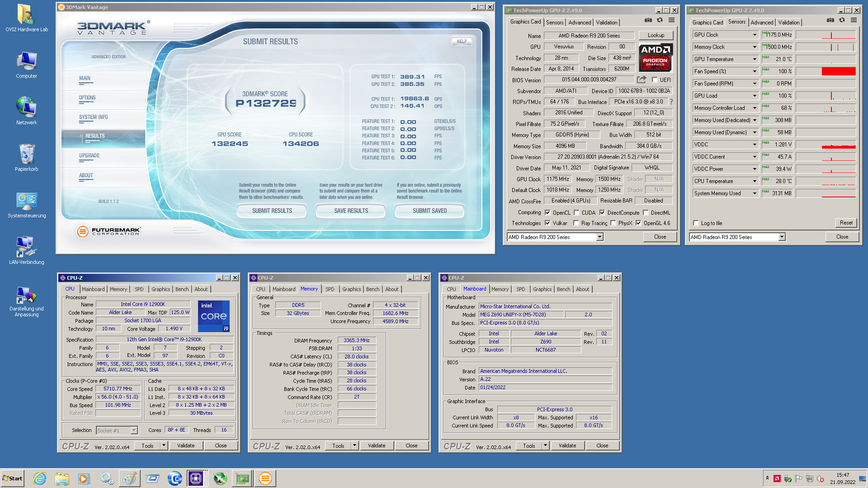868x488 pixels.
Task: Click GPU-Z screenshot camera icon in first window
Action: click(x=648, y=20)
